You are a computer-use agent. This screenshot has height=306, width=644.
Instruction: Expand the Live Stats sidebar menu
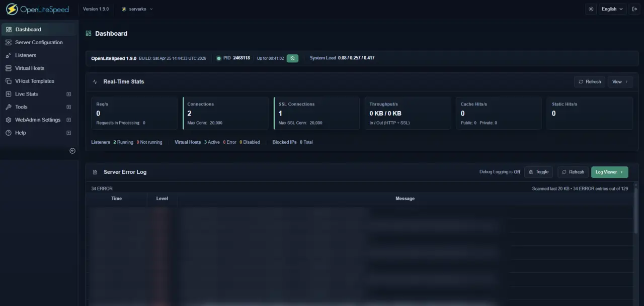point(27,93)
